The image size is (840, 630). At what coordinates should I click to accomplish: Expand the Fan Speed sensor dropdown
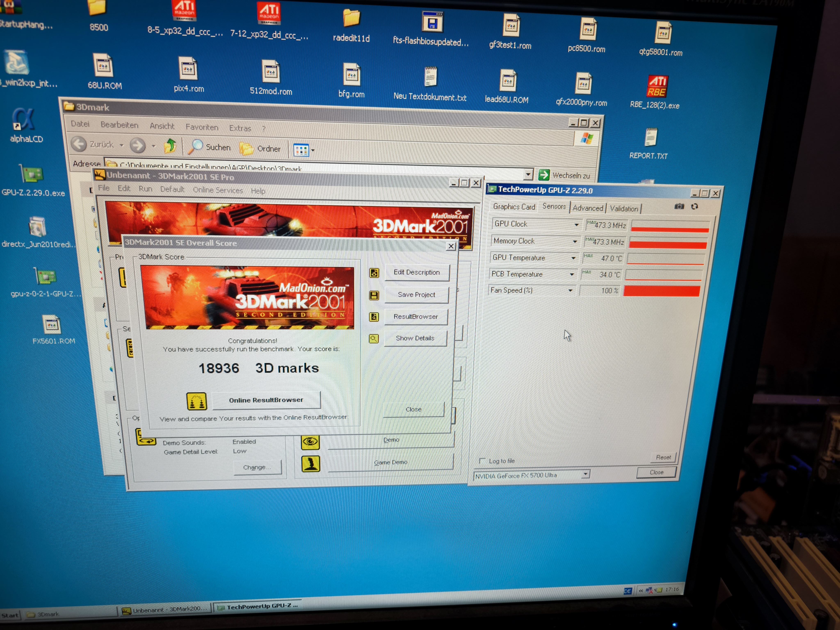point(570,291)
